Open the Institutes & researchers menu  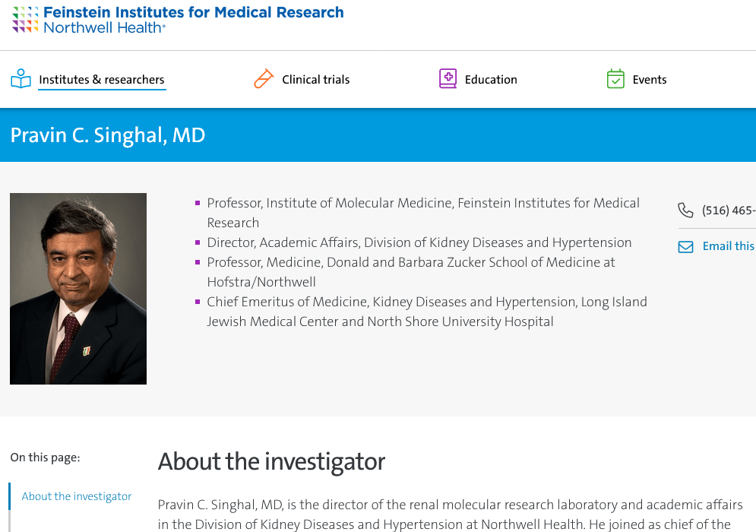(102, 80)
